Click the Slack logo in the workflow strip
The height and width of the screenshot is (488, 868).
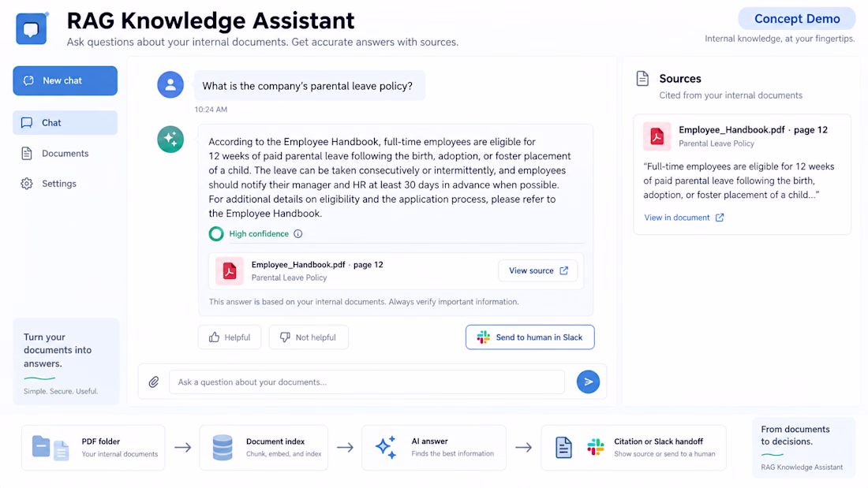coord(596,447)
